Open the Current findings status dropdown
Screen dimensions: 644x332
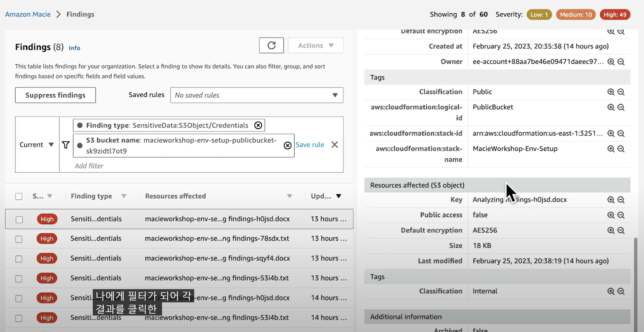pos(37,144)
